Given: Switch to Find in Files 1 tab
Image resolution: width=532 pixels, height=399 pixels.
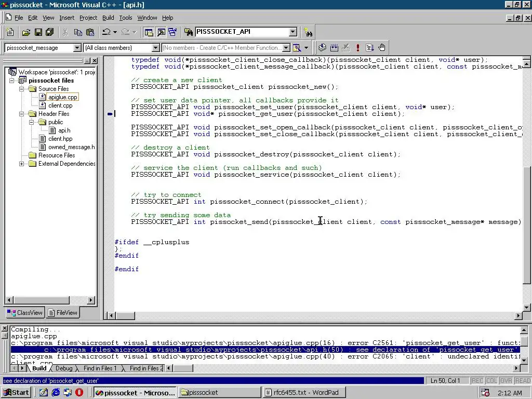Looking at the screenshot, I should pos(100,368).
